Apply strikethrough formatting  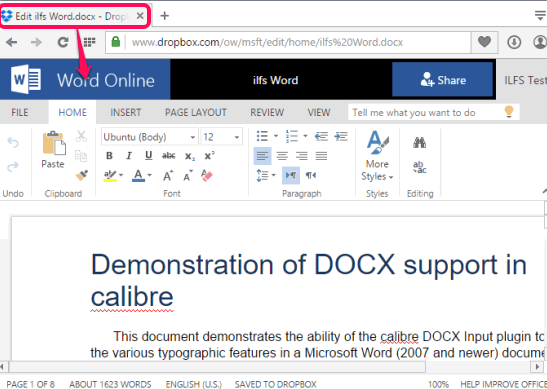(x=168, y=156)
